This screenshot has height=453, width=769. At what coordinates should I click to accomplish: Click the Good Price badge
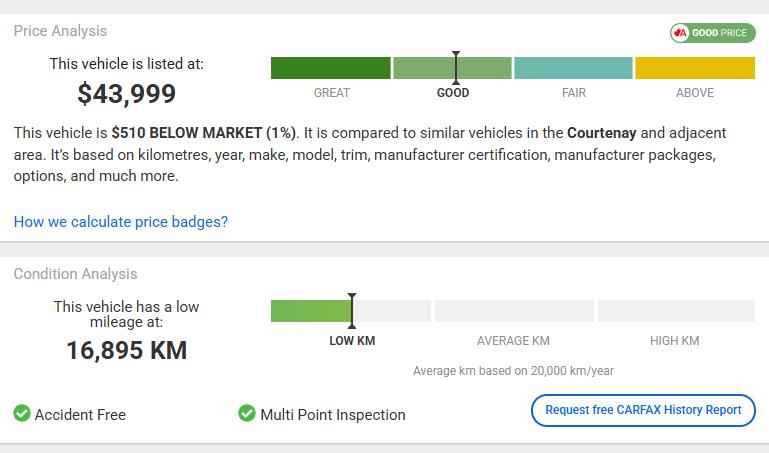(x=713, y=33)
